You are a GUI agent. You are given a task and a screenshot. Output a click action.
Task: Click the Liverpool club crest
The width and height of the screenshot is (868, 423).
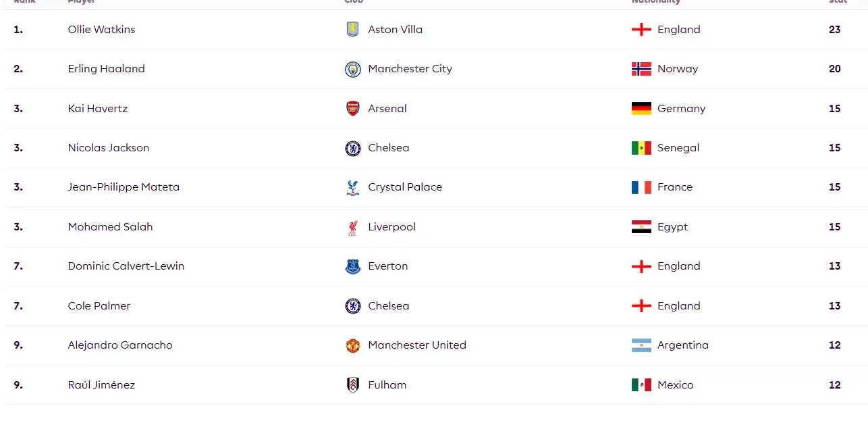(352, 228)
